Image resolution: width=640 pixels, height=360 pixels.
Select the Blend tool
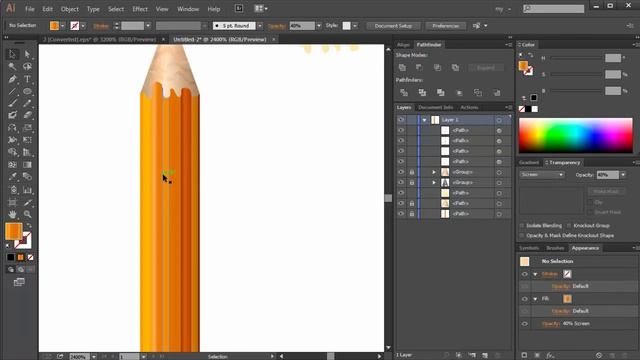tap(27, 177)
